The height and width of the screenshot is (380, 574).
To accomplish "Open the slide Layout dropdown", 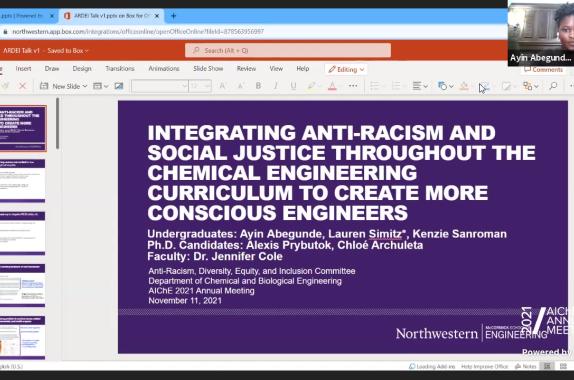I will 100,86.
